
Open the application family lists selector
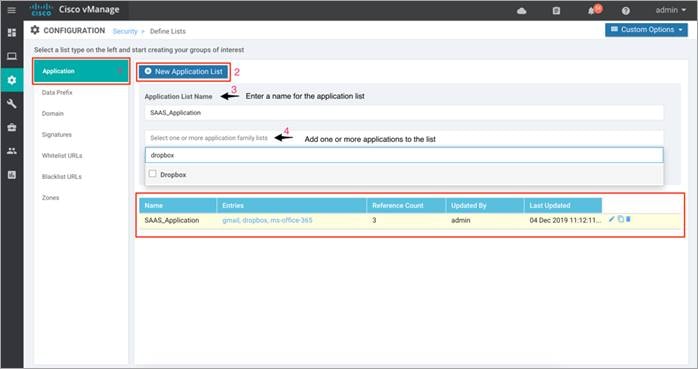(x=404, y=138)
